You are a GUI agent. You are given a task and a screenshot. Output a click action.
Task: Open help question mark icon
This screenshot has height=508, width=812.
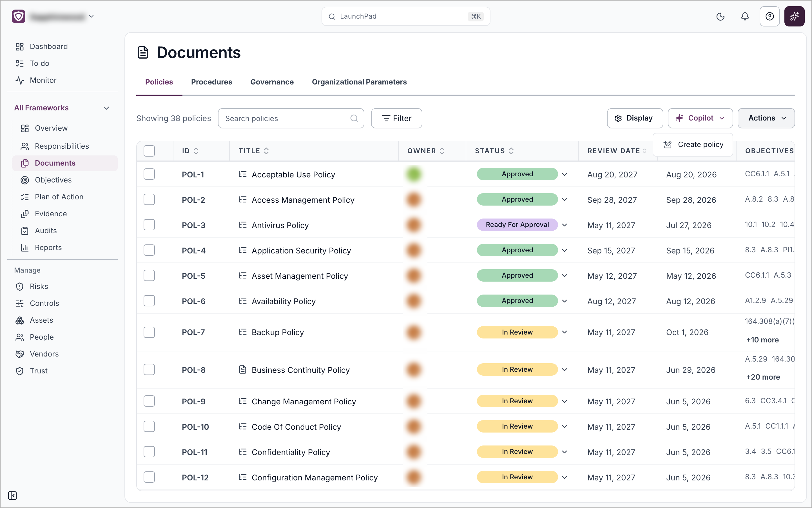point(769,16)
